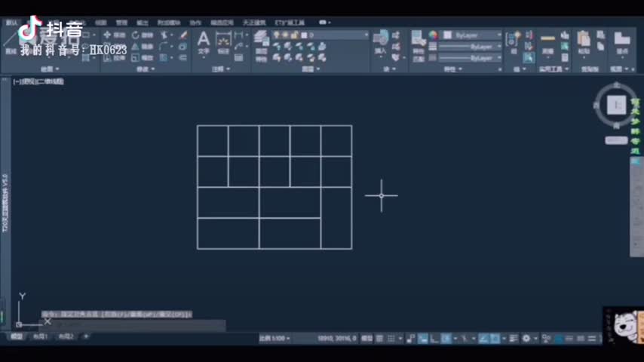Select the Text (文字) tool
This screenshot has height=362, width=644.
204,42
